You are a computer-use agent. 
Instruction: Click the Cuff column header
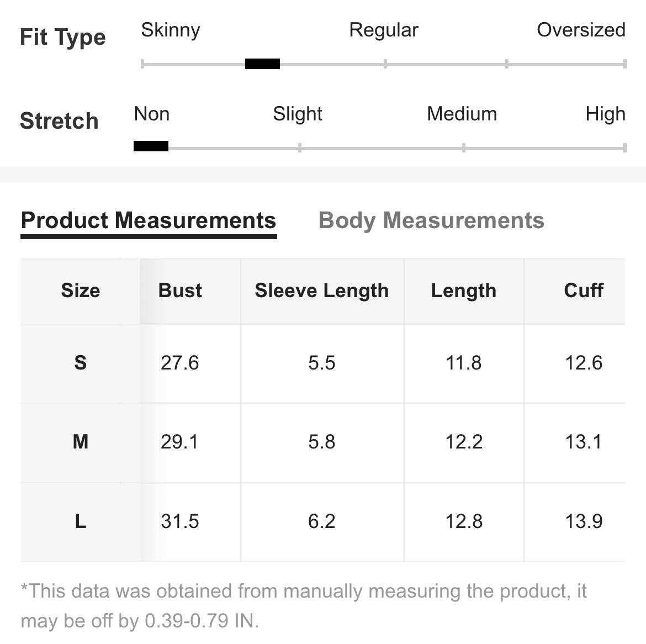click(584, 291)
